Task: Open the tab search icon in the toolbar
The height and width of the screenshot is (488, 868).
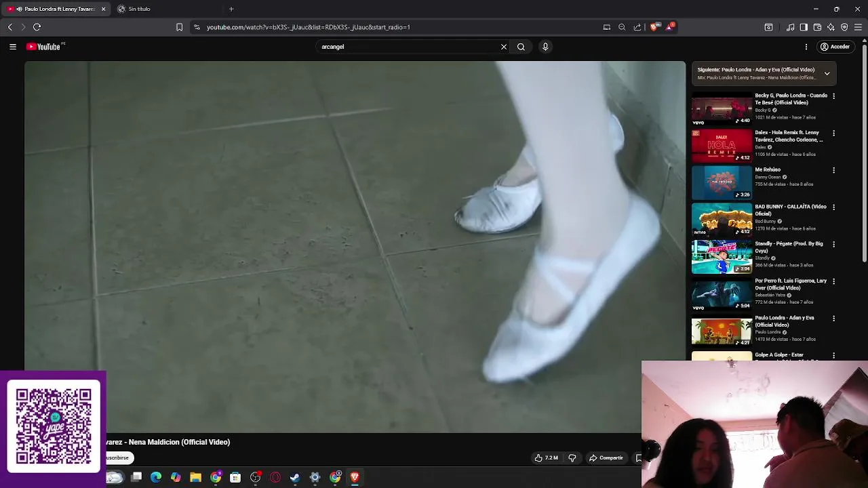Action: coord(768,27)
